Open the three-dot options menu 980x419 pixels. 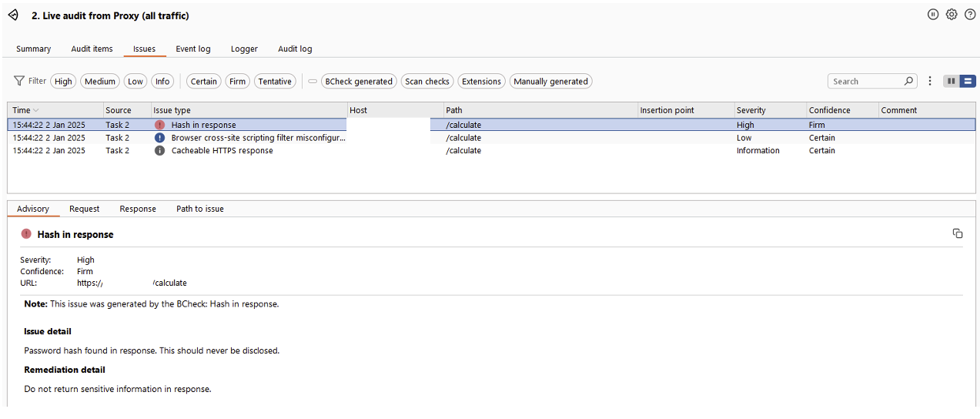click(x=930, y=81)
